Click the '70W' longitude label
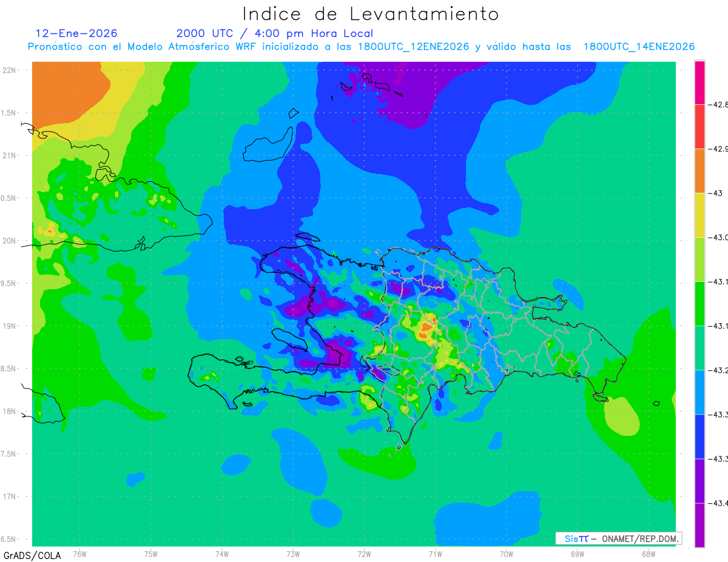 507,554
